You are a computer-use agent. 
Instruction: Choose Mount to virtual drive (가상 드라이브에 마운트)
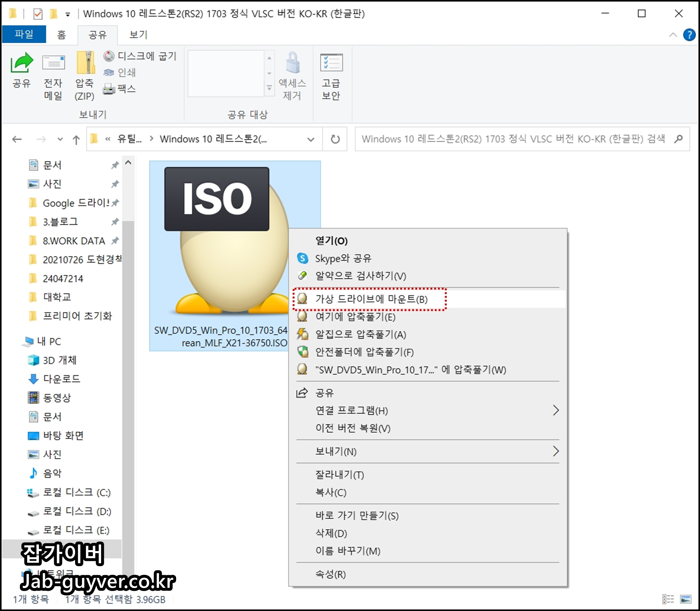point(427,299)
